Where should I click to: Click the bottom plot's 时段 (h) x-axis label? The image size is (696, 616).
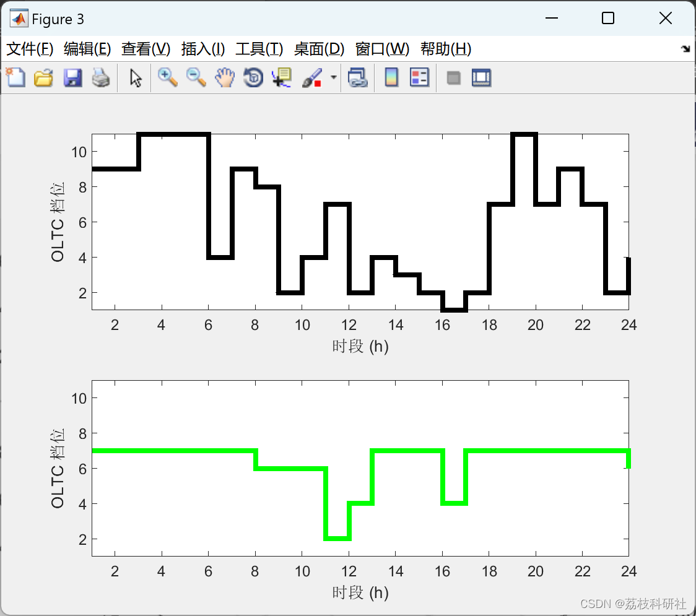[360, 593]
